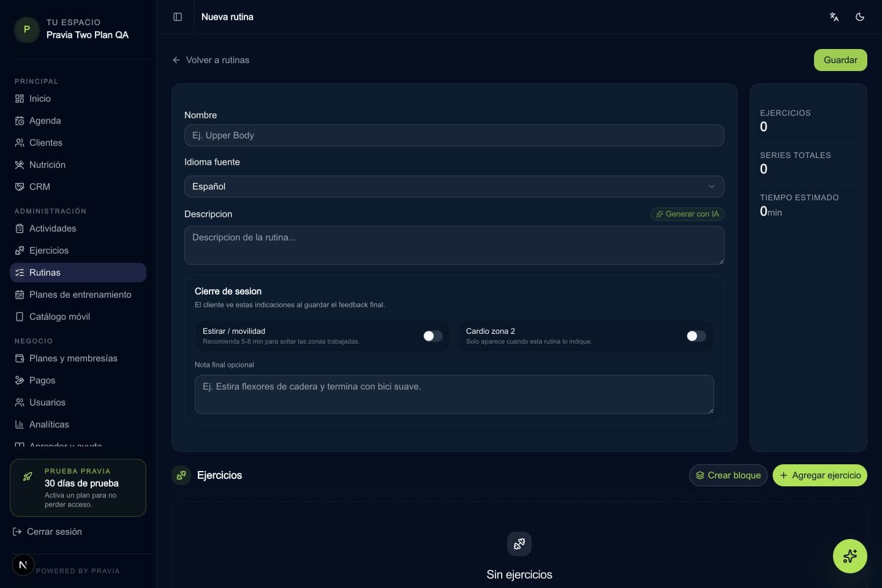
Task: Expand the Pravia Two Plan QA workspace selector
Action: click(x=78, y=29)
